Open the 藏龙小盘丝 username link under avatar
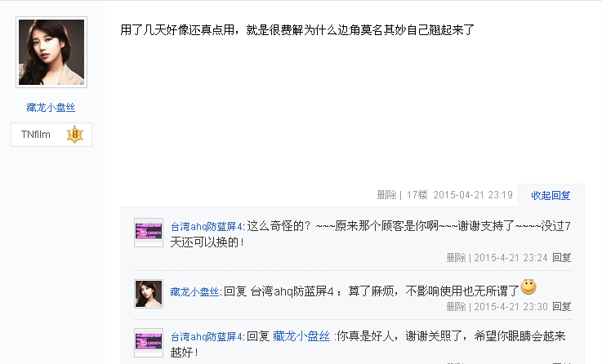The image size is (602, 364). coord(51,108)
